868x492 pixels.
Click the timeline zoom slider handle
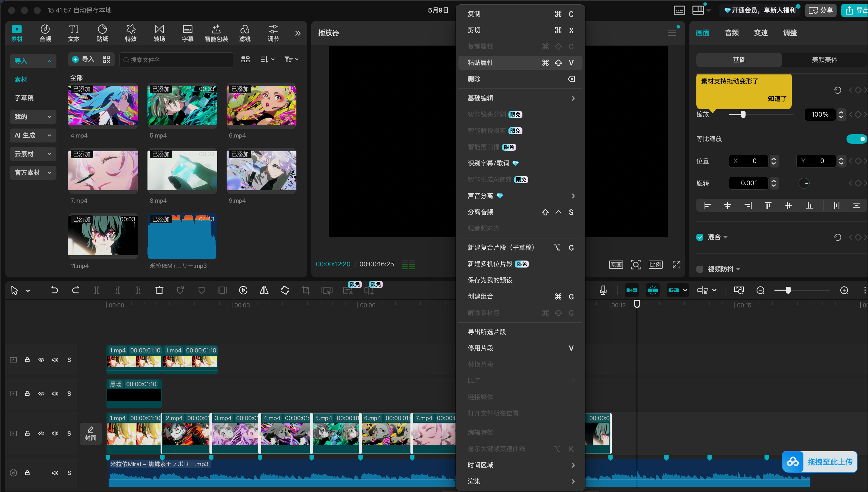(788, 290)
